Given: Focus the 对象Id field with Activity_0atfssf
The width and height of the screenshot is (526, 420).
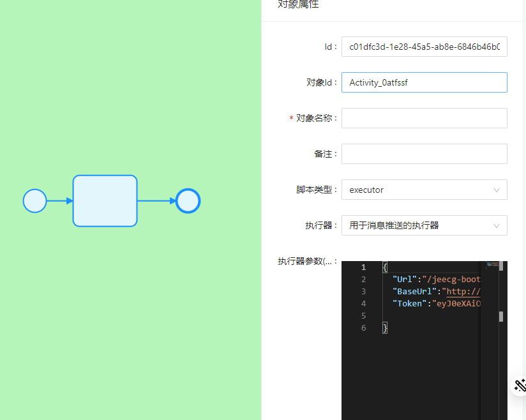Looking at the screenshot, I should [x=425, y=82].
